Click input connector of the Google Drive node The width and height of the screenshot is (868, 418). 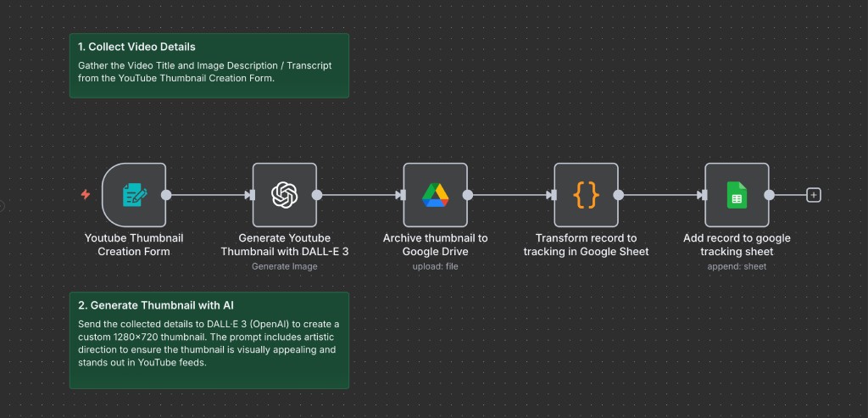[x=401, y=195]
